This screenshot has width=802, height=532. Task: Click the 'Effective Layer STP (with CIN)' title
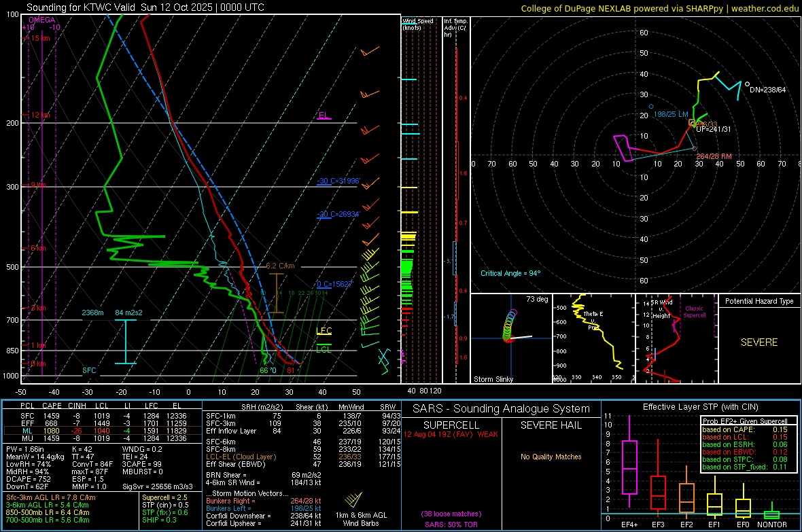pos(700,407)
